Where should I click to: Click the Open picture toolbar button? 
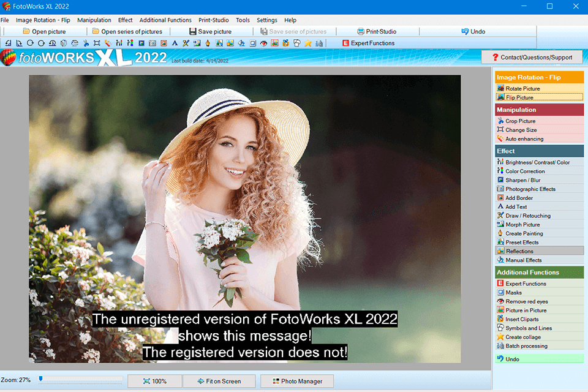coord(44,31)
